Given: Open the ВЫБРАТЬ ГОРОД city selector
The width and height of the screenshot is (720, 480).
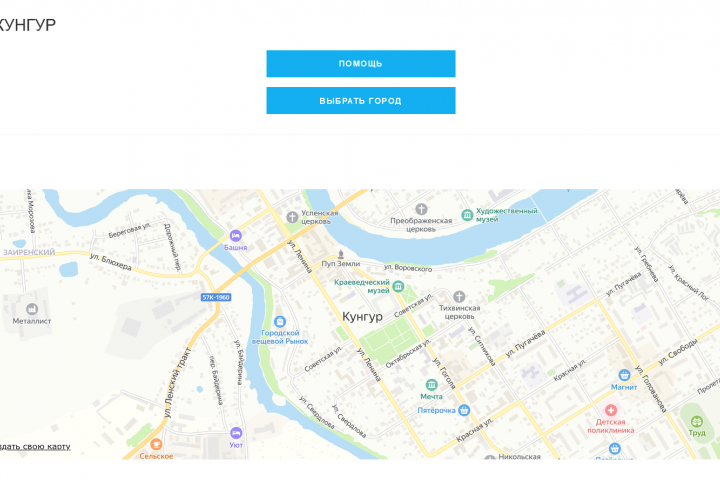Looking at the screenshot, I should pyautogui.click(x=360, y=101).
